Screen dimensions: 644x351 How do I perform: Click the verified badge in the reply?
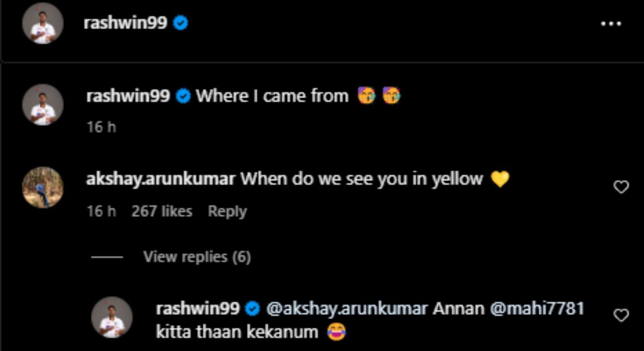(253, 308)
